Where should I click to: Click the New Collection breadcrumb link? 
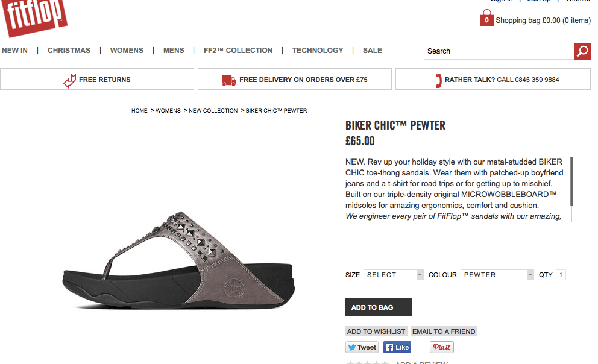213,111
